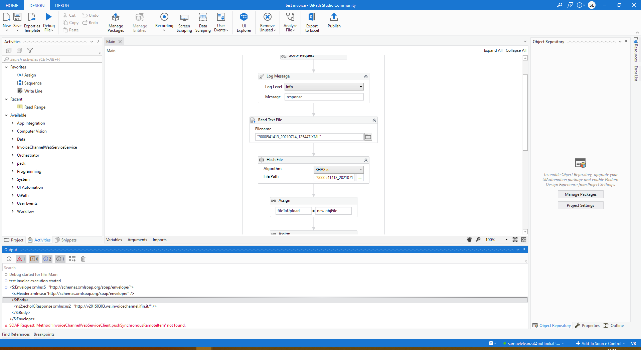Toggle info messages filter showing 2
644x350 pixels.
[47, 259]
